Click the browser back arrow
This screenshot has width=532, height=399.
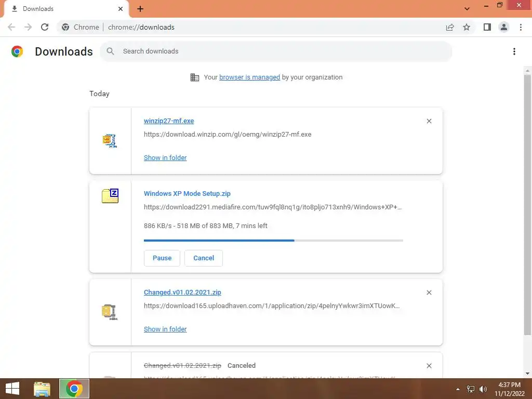tap(11, 27)
